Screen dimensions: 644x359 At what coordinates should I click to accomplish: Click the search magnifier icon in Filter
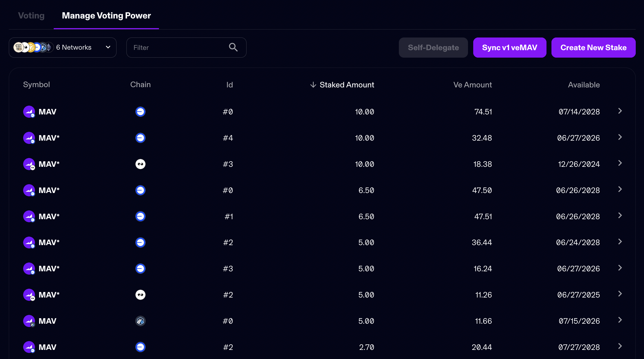click(233, 47)
